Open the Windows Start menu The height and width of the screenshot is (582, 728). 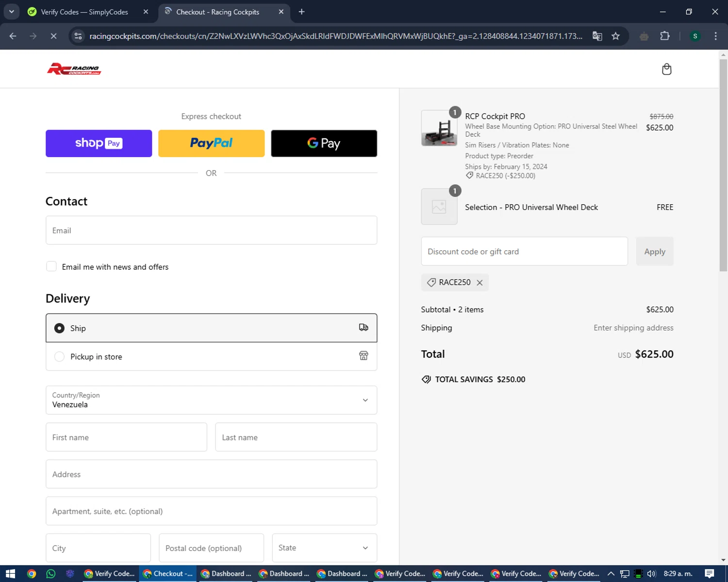point(10,574)
